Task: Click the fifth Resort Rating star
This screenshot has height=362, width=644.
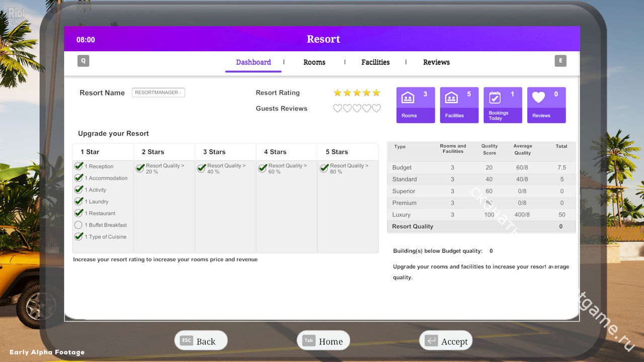Action: point(376,93)
